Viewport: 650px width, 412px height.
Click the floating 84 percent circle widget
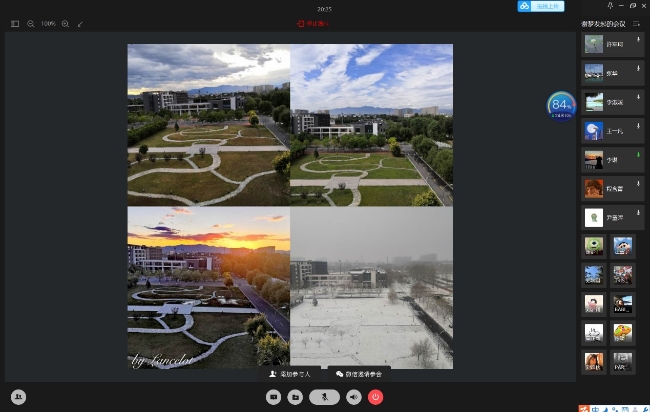tap(560, 104)
